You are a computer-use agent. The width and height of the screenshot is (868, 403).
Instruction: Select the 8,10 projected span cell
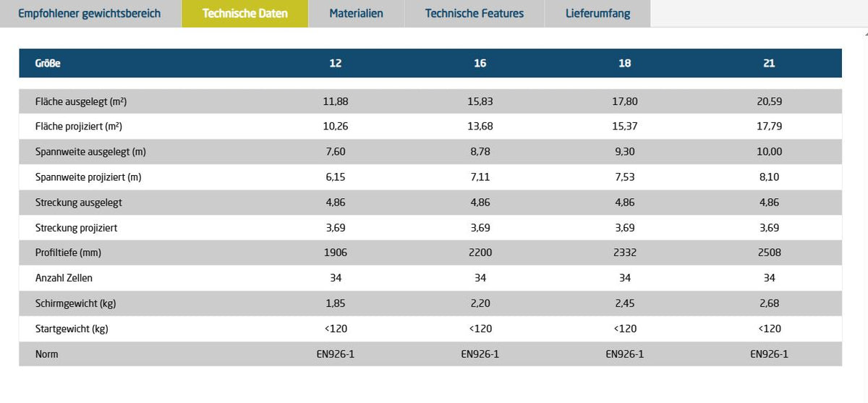coord(770,177)
